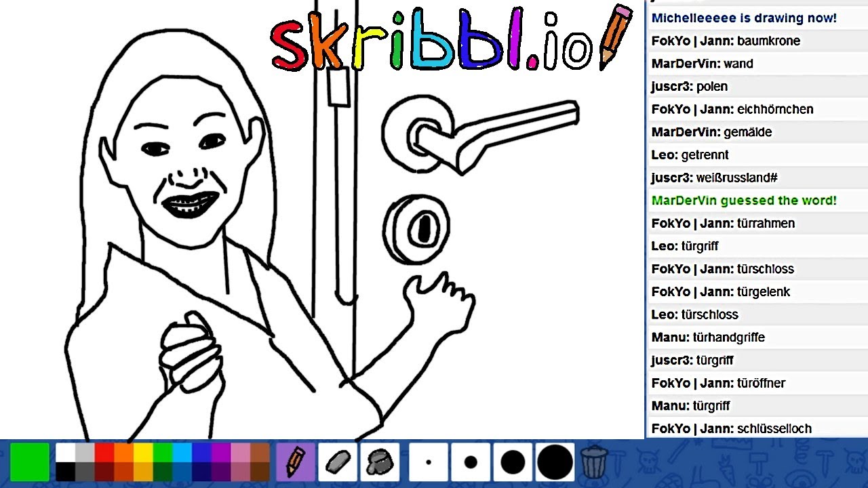The image size is (868, 488).
Task: Choose the largest brush size
Action: 555,462
